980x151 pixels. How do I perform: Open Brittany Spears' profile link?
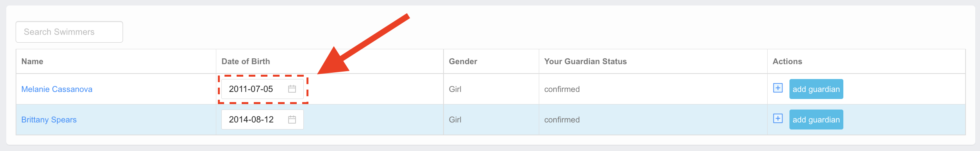[x=49, y=120]
